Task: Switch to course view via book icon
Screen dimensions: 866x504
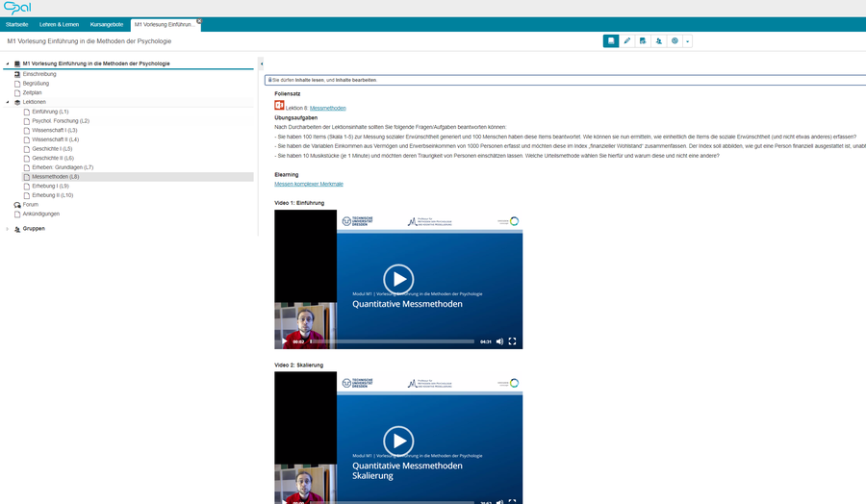Action: click(x=611, y=40)
